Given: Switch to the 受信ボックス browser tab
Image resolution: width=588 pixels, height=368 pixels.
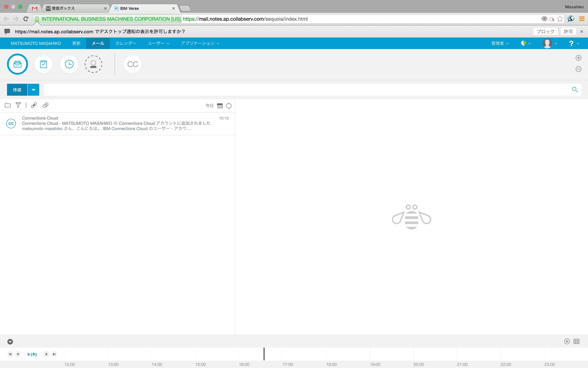Looking at the screenshot, I should coord(76,8).
